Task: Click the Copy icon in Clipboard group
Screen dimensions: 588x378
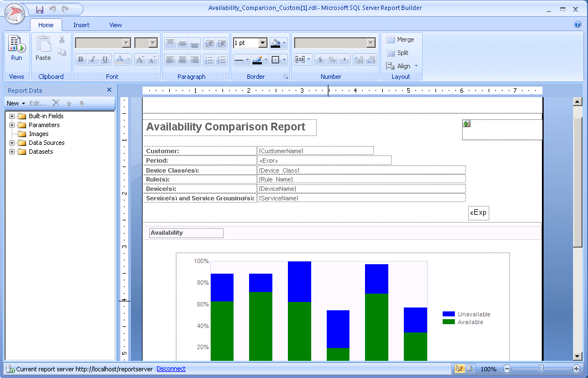Action: tap(62, 53)
